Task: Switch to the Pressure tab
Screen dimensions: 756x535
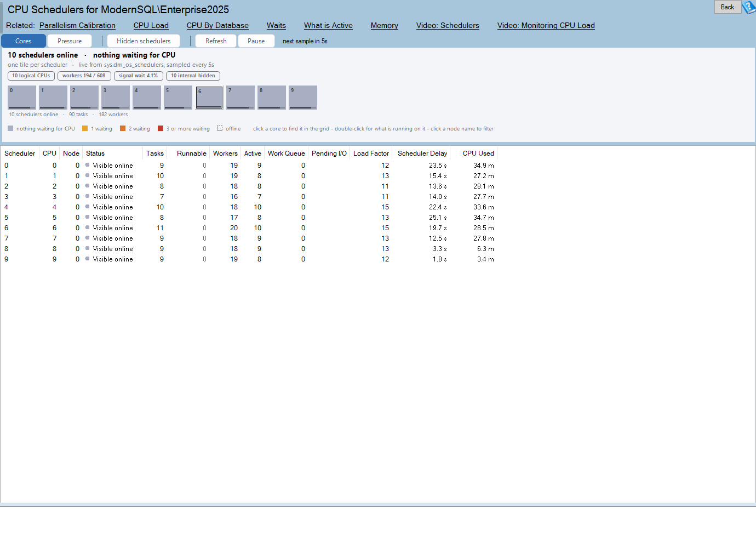Action: (x=70, y=41)
